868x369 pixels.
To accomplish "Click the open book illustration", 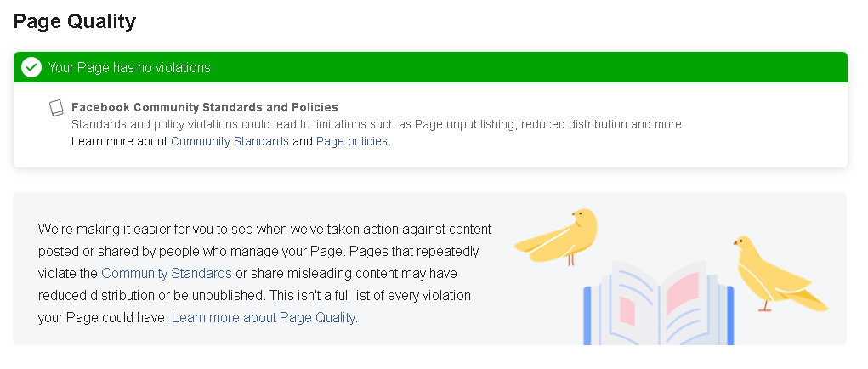I will click(659, 304).
